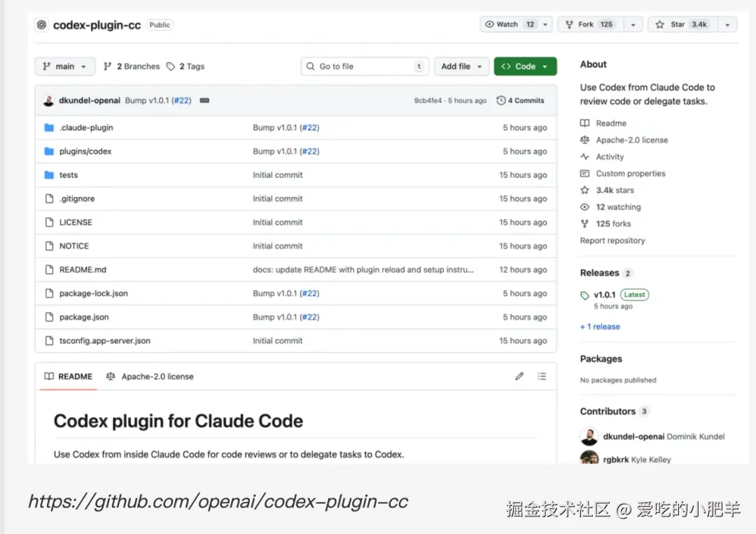
Task: Switch to the README tab
Action: pos(69,376)
